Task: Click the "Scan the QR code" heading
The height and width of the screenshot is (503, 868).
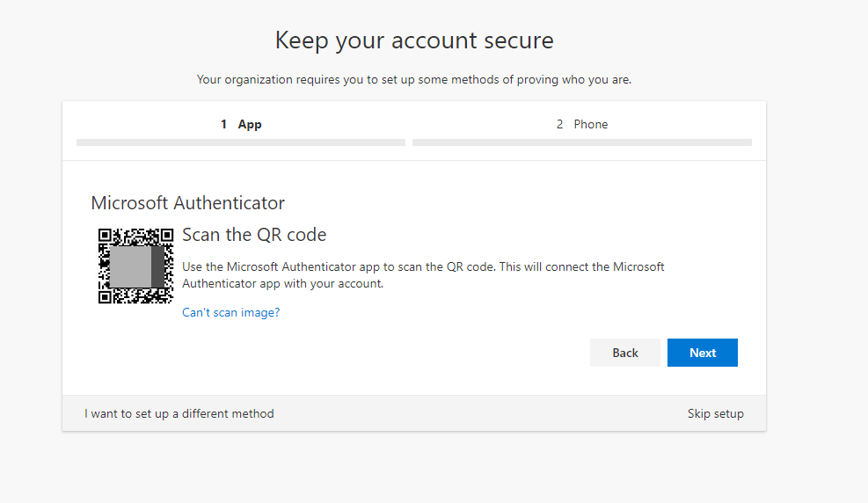Action: (x=254, y=235)
